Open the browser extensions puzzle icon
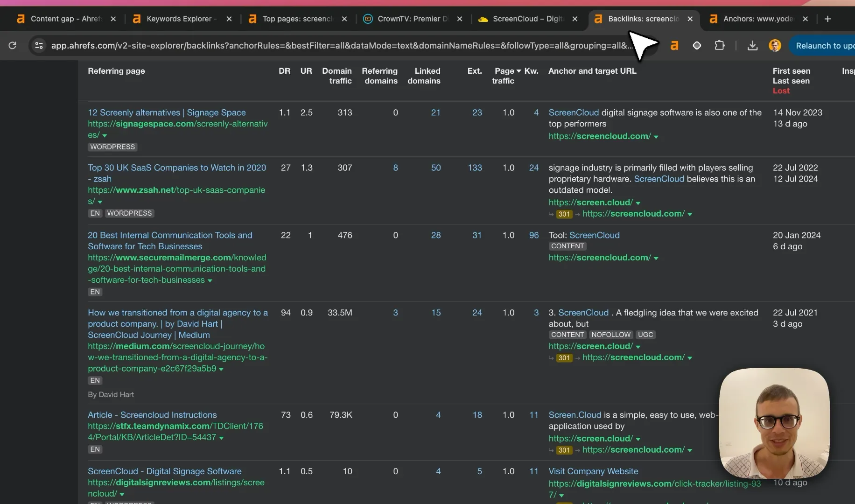This screenshot has width=855, height=504. click(720, 45)
